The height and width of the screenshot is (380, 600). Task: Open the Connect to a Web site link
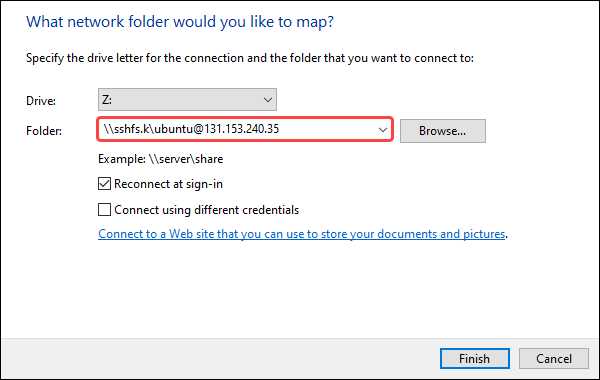coord(302,234)
